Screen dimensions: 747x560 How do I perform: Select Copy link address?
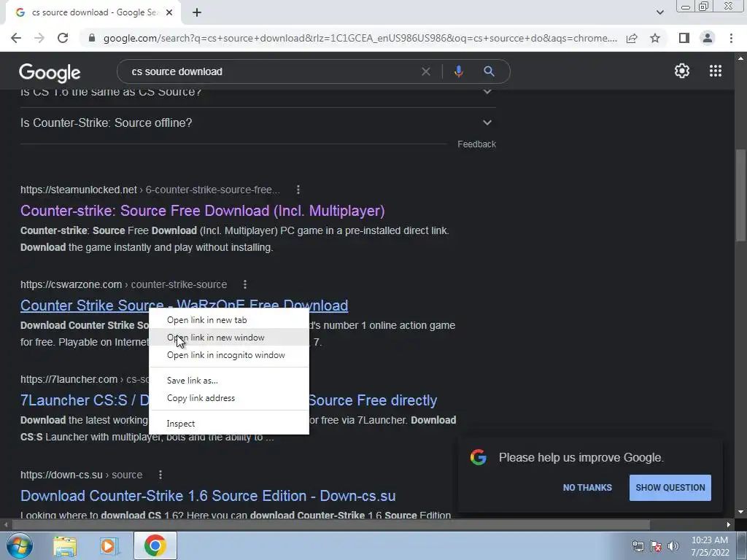pyautogui.click(x=229, y=398)
